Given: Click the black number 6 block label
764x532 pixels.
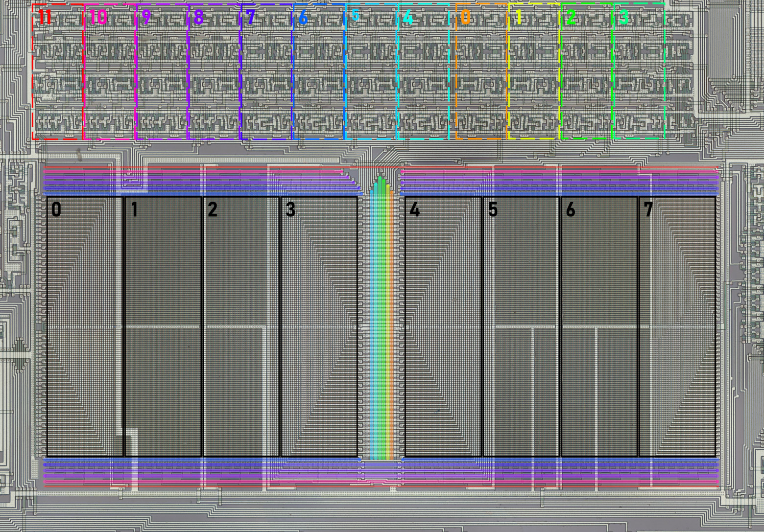Looking at the screenshot, I should (x=571, y=209).
